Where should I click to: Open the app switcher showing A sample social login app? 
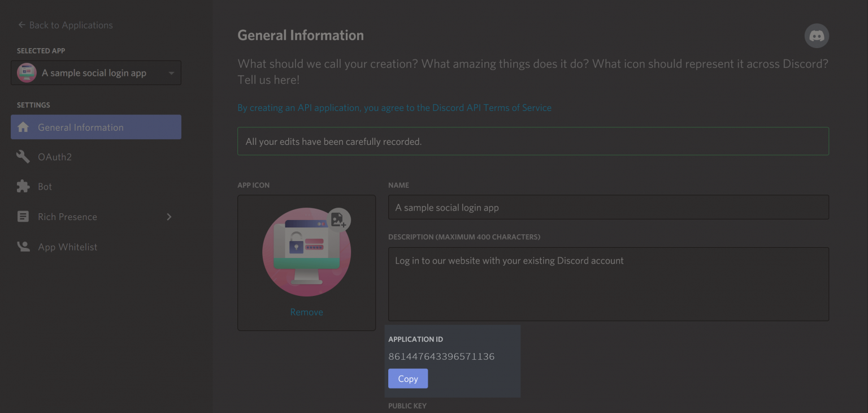coord(96,72)
